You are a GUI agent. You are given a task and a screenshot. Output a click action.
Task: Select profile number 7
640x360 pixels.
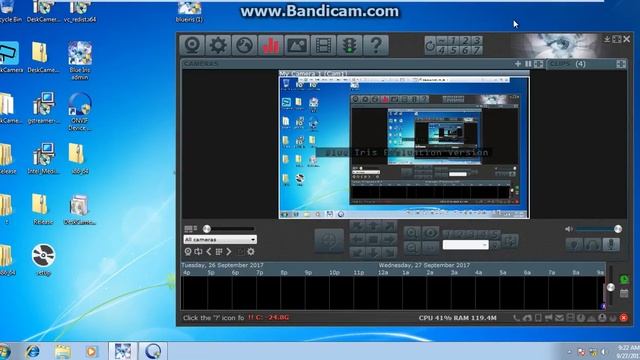[477, 50]
